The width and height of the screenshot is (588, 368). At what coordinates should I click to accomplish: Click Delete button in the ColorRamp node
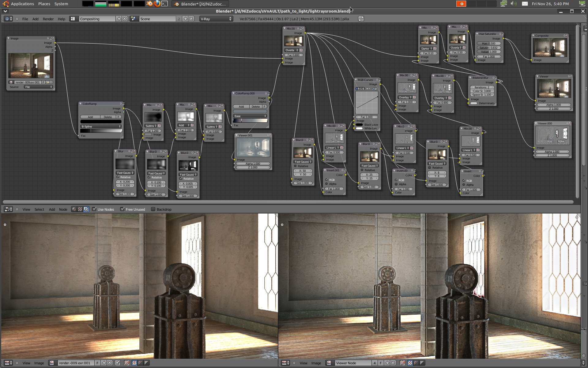point(108,117)
